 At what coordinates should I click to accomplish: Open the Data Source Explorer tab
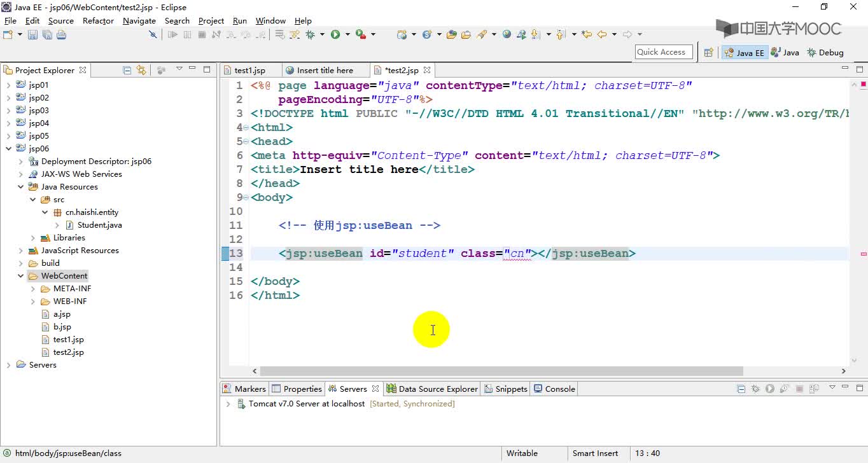click(x=432, y=389)
